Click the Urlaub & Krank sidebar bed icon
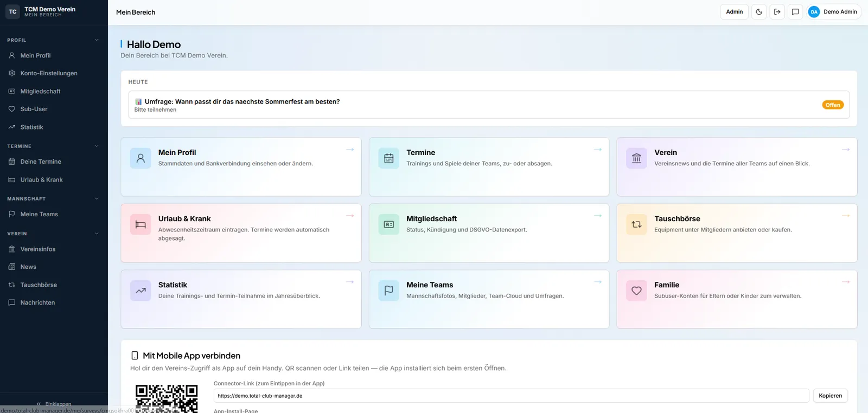Viewport: 868px width, 413px height. pos(12,179)
